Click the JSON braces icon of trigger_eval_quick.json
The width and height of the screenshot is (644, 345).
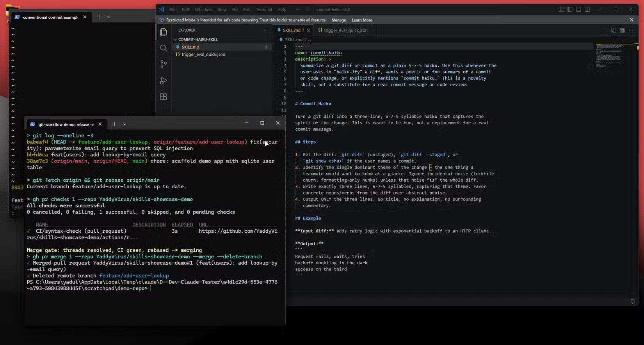pos(178,54)
